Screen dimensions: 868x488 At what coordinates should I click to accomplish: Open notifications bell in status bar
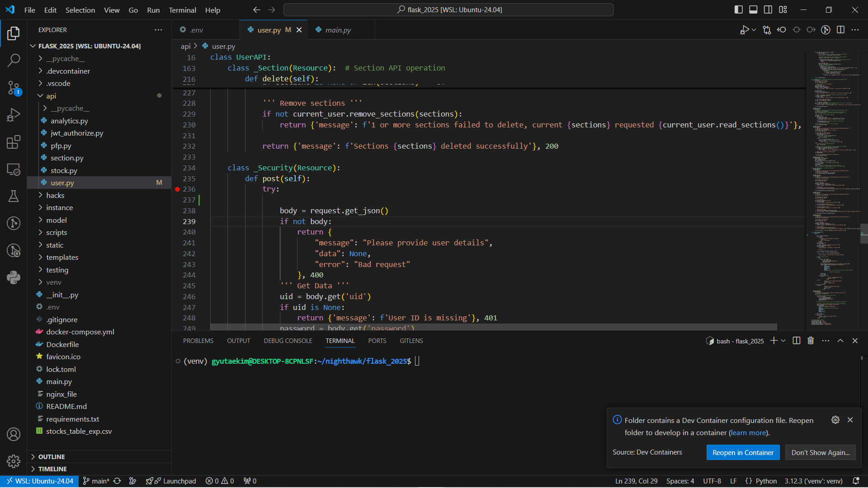856,481
